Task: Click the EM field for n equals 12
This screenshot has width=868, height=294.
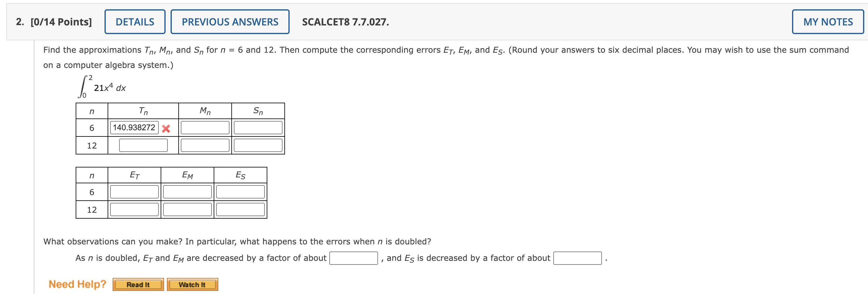Action: click(x=187, y=209)
